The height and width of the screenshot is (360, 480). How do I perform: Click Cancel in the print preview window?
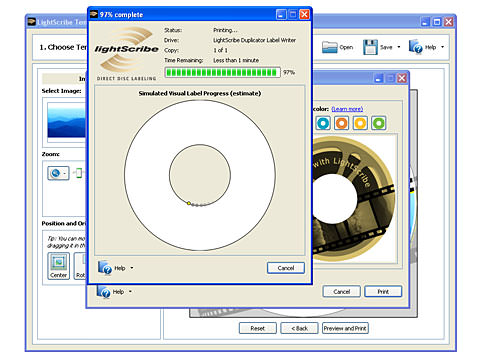pos(342,292)
